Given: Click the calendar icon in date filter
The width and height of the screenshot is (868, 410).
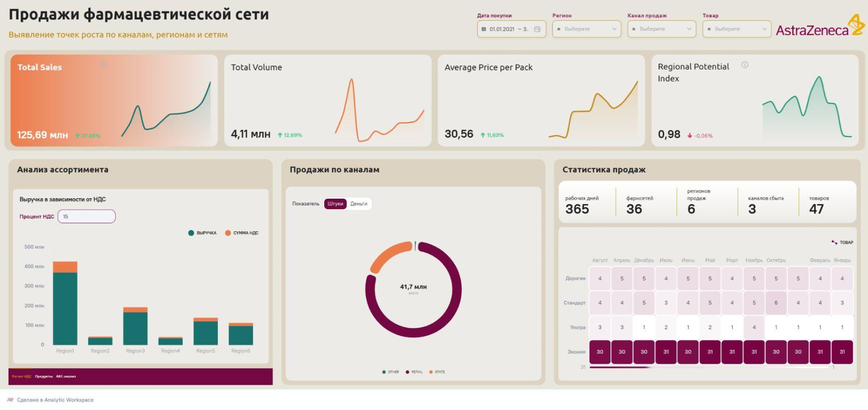Looking at the screenshot, I should [x=537, y=29].
